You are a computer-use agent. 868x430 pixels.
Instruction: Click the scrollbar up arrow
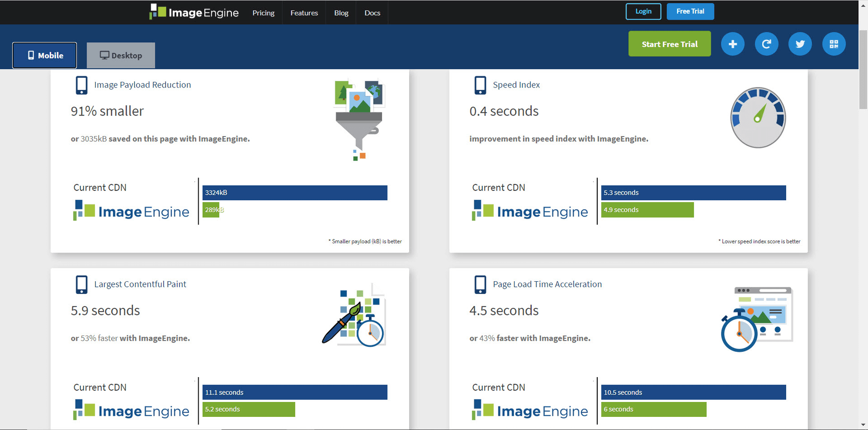click(x=863, y=5)
